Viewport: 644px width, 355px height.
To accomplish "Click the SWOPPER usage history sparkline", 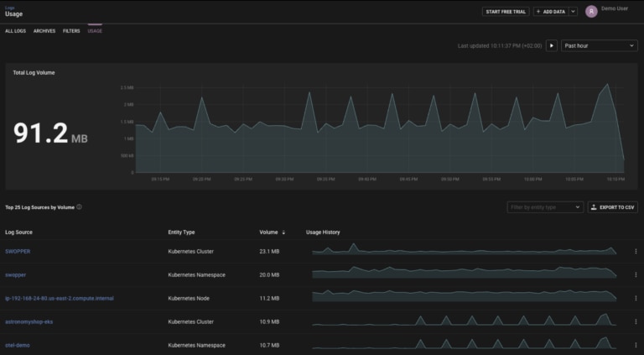I will [464, 249].
